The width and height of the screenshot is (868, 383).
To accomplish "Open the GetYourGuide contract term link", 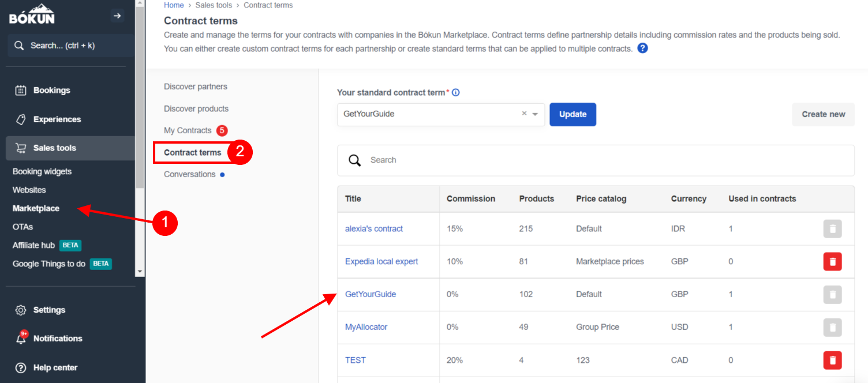I will [371, 294].
